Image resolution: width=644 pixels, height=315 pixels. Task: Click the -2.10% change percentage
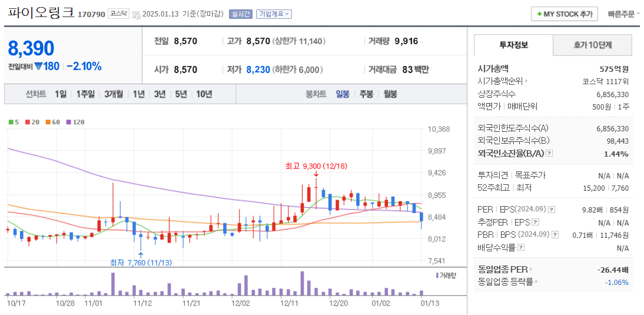point(84,67)
